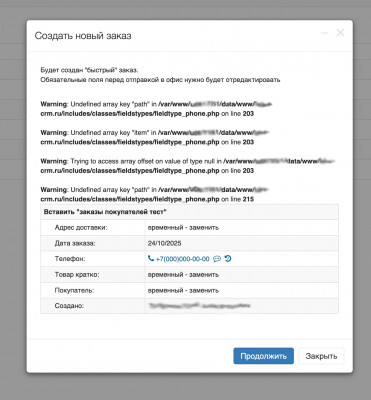The height and width of the screenshot is (400, 371).
Task: Click the first warning about key "path" line 203
Action: click(x=156, y=109)
